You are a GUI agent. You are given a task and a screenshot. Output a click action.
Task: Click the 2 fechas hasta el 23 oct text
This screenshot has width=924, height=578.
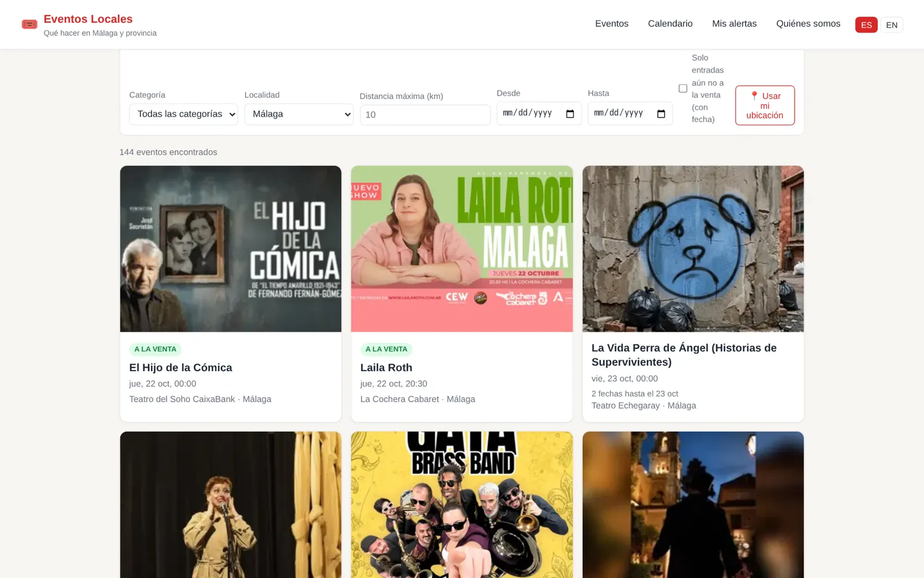pos(635,394)
